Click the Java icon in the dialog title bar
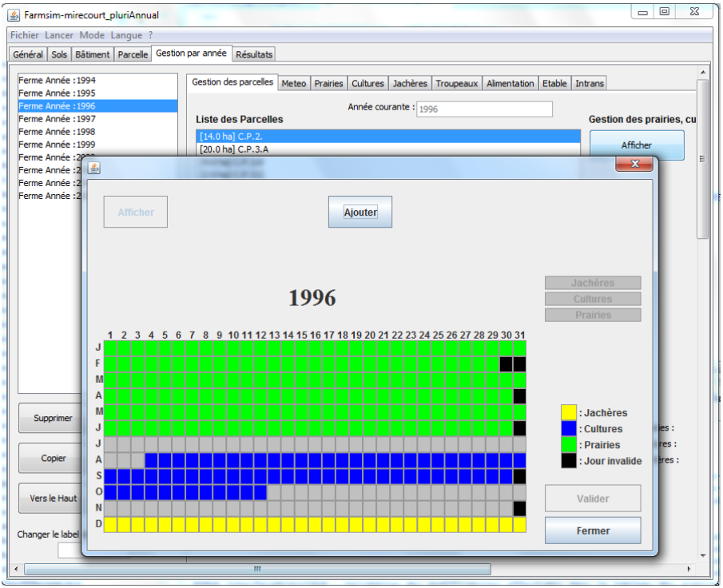 click(x=94, y=168)
